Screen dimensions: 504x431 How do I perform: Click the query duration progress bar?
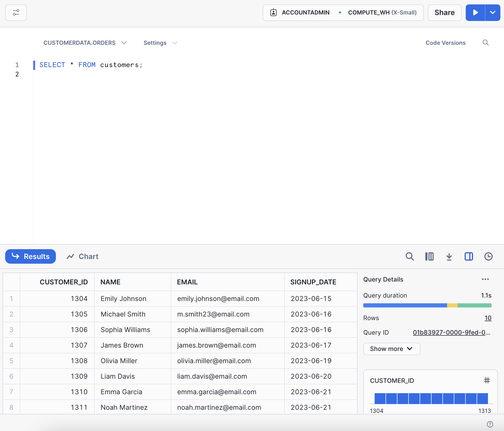pyautogui.click(x=427, y=305)
